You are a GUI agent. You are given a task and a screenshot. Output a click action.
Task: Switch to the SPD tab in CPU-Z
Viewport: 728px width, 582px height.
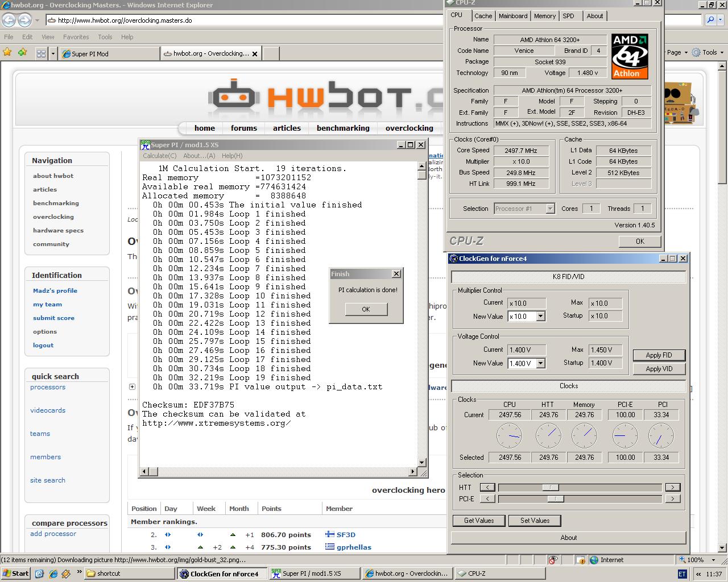click(568, 16)
